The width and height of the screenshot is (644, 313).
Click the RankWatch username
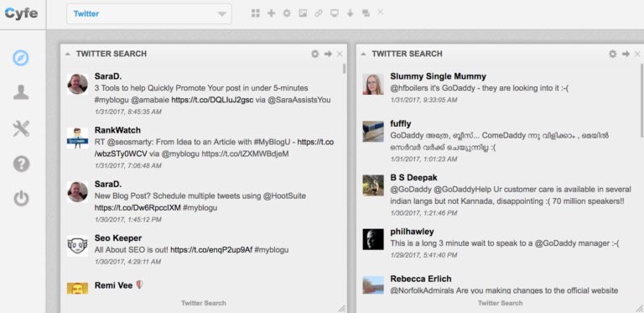pos(117,130)
